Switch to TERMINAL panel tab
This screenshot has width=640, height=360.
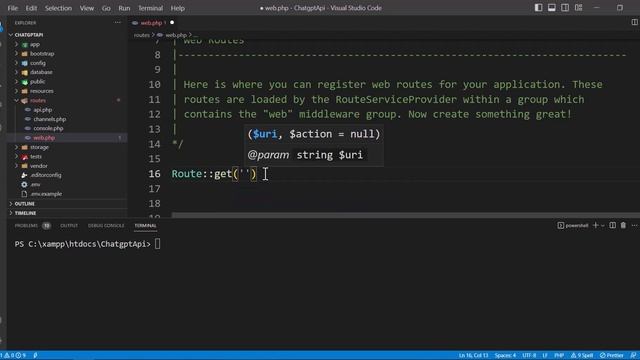coord(145,226)
